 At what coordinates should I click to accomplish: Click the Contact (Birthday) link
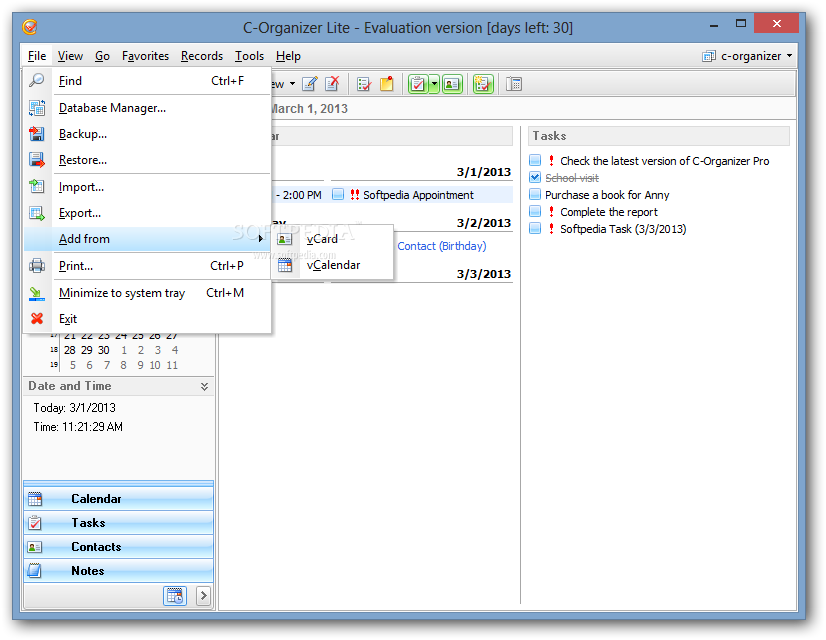tap(441, 246)
